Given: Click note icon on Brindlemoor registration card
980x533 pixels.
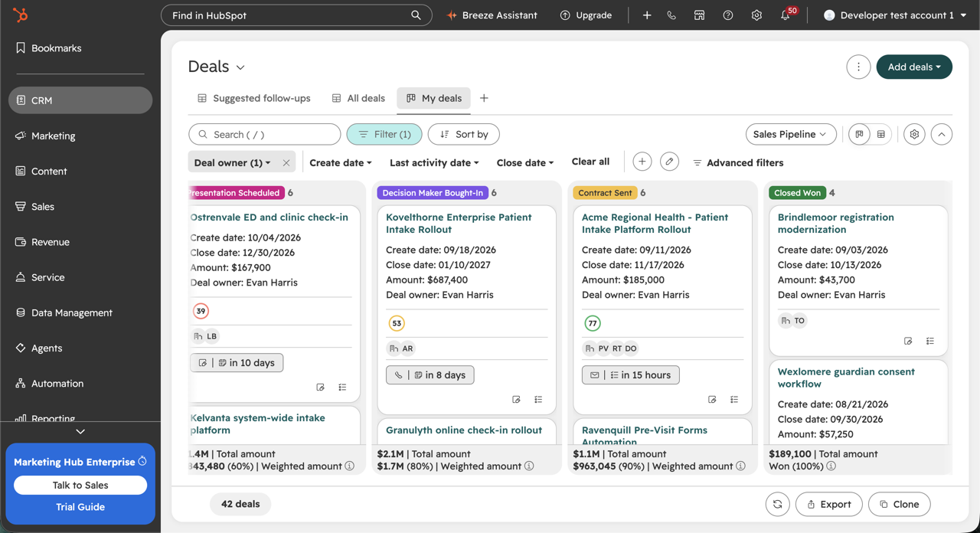Looking at the screenshot, I should pyautogui.click(x=908, y=342).
